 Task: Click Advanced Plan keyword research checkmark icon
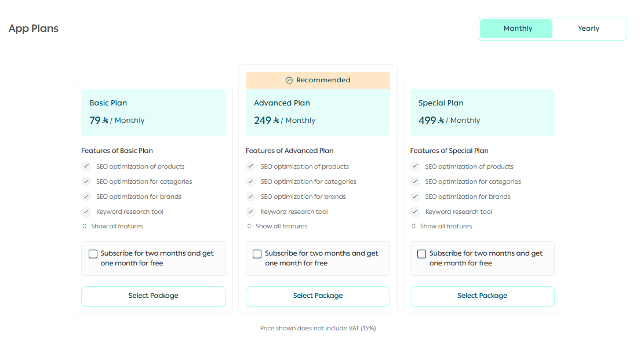251,212
